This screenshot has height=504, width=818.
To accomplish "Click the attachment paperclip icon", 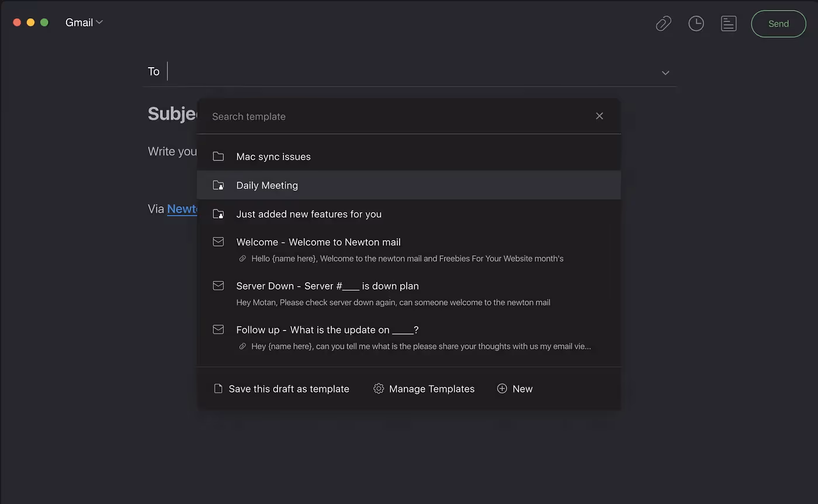I will [x=663, y=23].
